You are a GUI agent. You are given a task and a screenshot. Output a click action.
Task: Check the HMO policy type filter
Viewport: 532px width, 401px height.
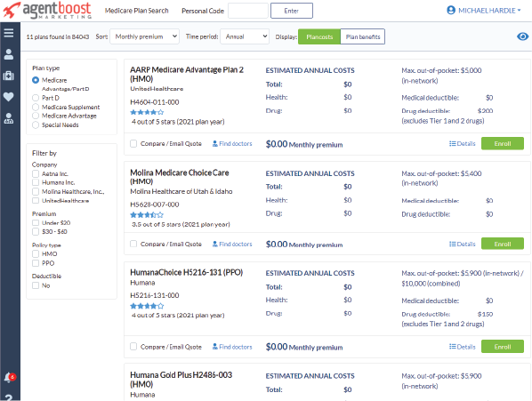click(x=36, y=254)
